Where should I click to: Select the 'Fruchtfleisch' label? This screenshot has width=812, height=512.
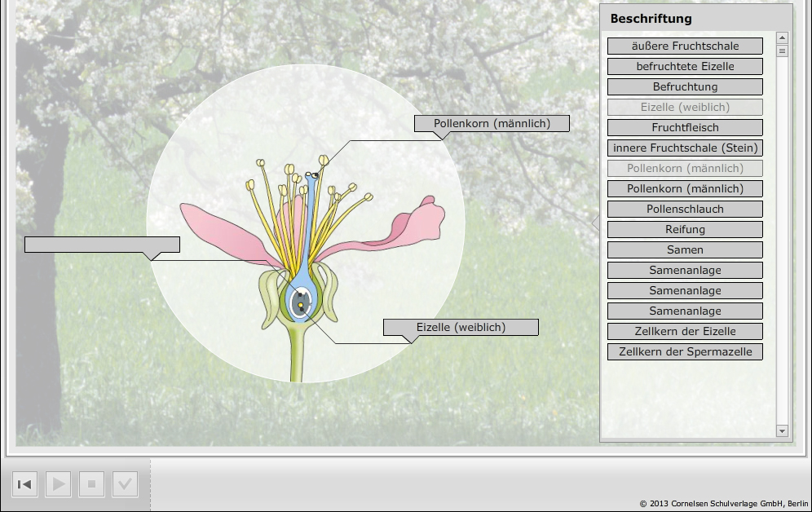click(x=685, y=128)
